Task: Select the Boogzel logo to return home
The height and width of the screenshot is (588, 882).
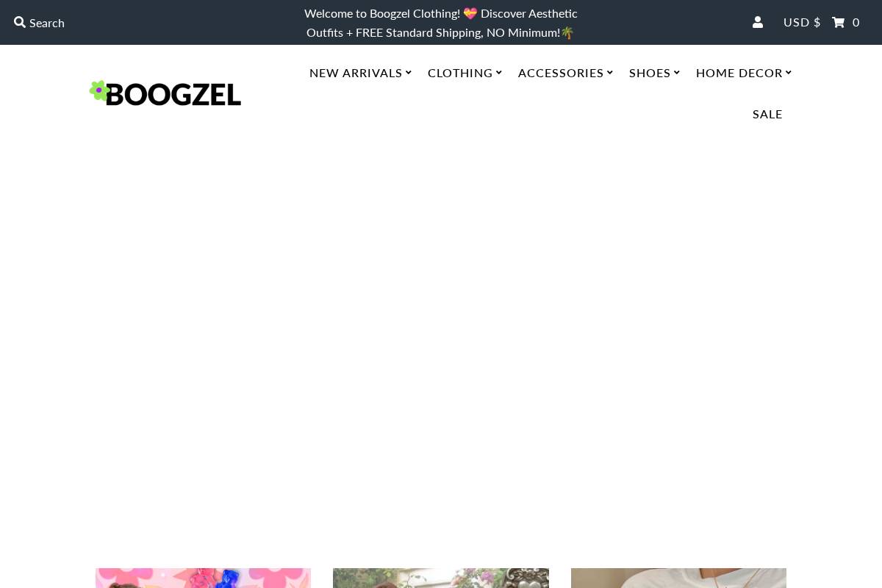Action: (x=165, y=93)
